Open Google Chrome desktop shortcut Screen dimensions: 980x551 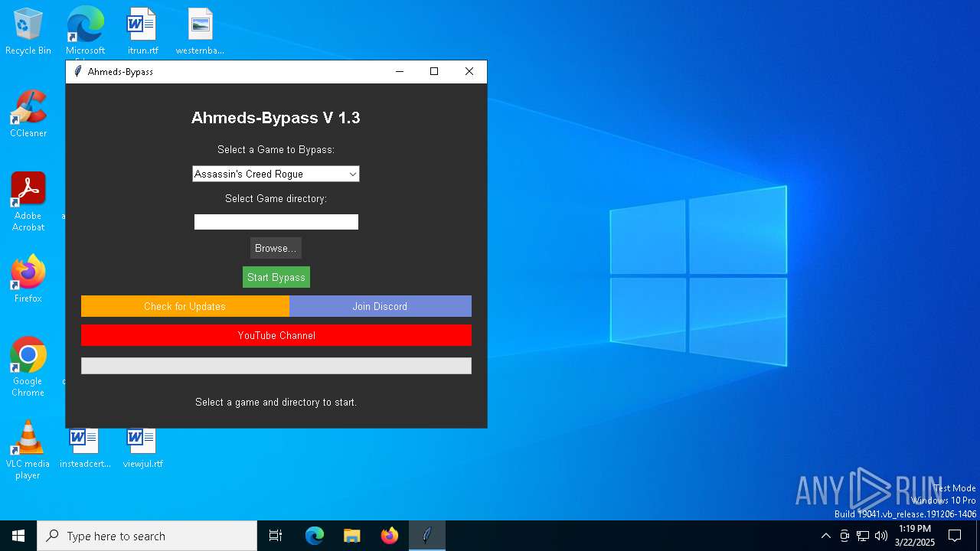click(28, 367)
